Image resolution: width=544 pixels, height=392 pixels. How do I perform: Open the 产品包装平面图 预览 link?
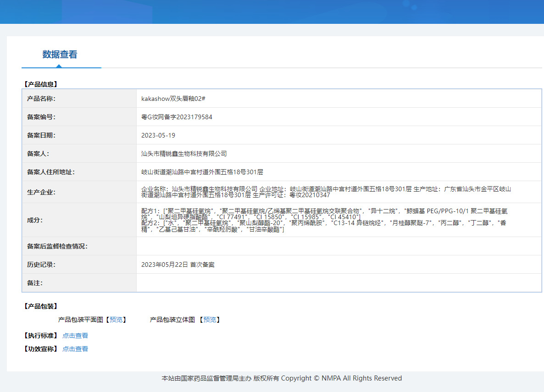pos(116,320)
